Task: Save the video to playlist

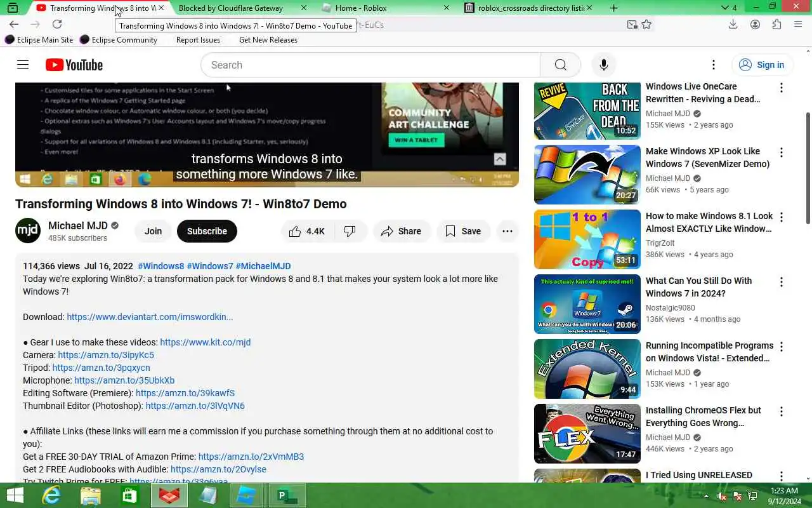Action: click(464, 231)
